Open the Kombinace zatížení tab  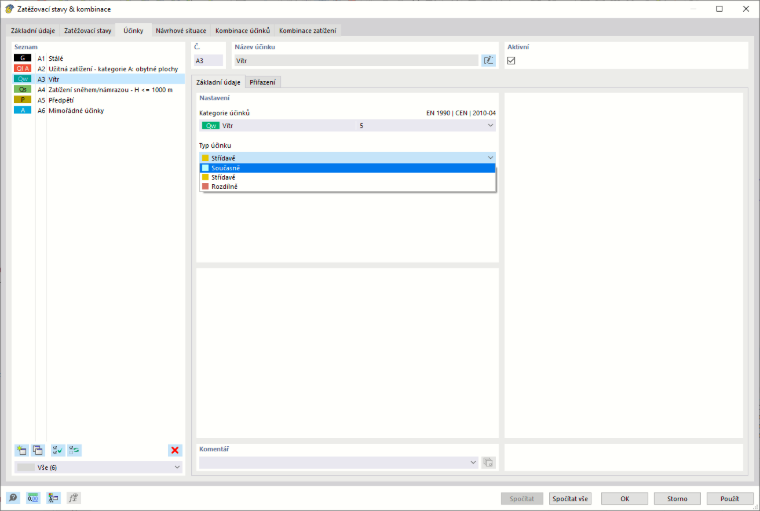(308, 31)
